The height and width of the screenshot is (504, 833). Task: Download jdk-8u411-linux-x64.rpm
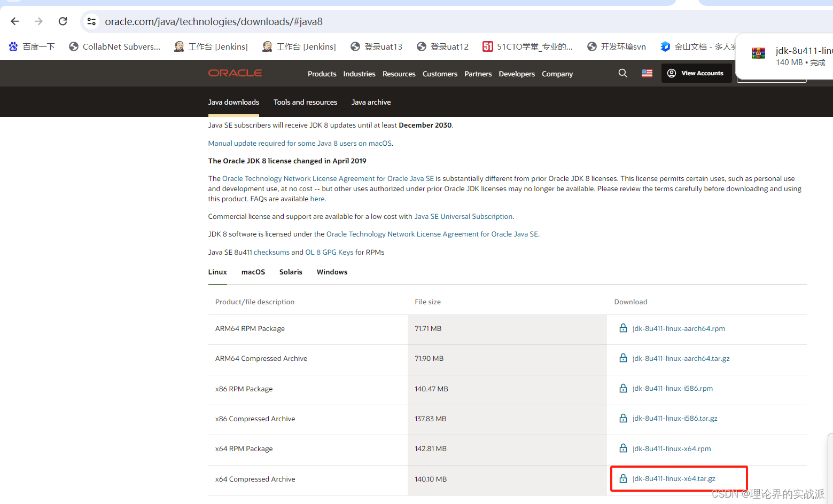(x=672, y=448)
